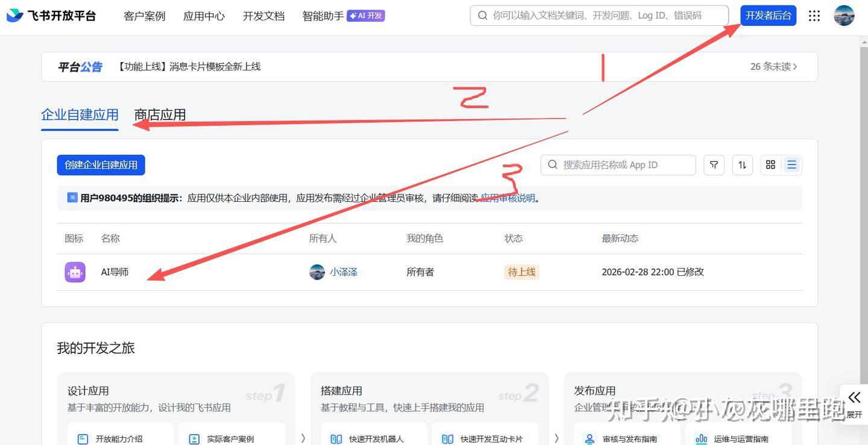Click the 用户980495的组织提示 text
Image resolution: width=868 pixels, height=445 pixels.
131,198
